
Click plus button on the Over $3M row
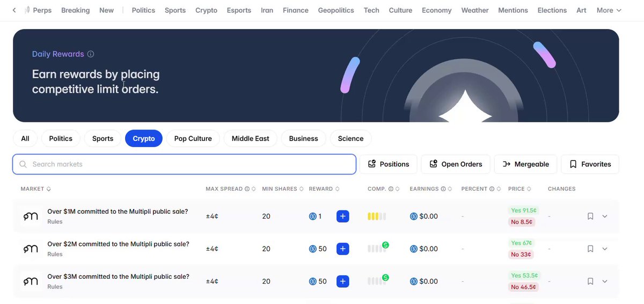coord(343,281)
